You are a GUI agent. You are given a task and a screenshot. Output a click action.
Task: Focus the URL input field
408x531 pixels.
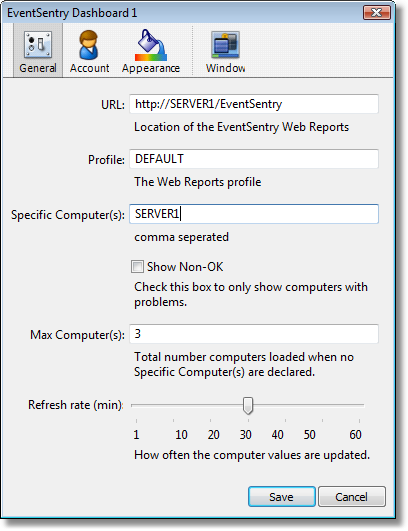pyautogui.click(x=254, y=104)
